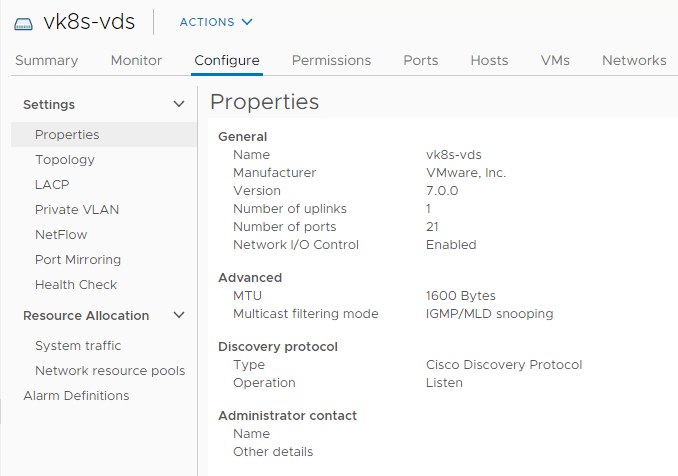This screenshot has height=476, width=678.
Task: Collapse the Resource Allocation chevron
Action: [179, 315]
